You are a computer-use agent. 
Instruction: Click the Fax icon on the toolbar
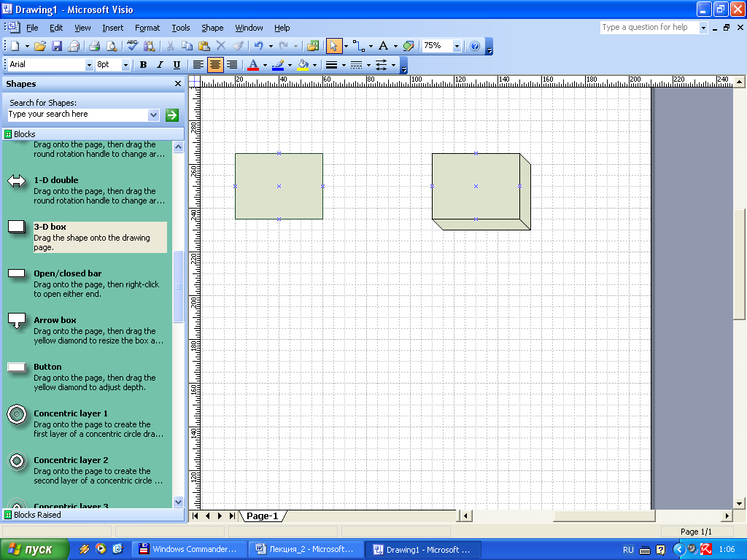pyautogui.click(x=74, y=46)
